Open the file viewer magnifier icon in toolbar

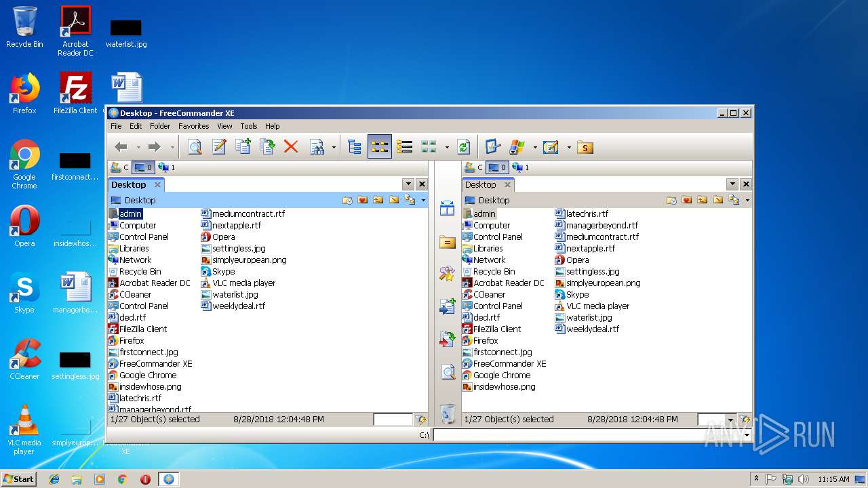pyautogui.click(x=195, y=147)
